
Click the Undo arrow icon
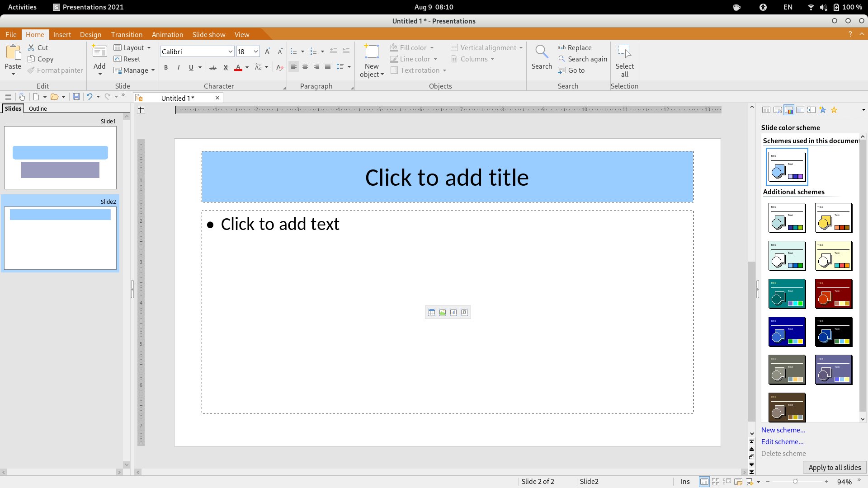coord(90,97)
